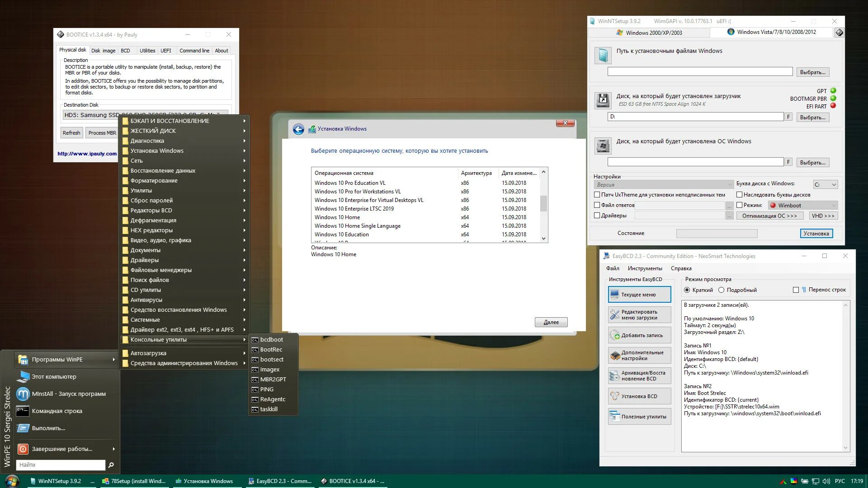The height and width of the screenshot is (488, 868).
Task: Select the Подробный view mode radio button
Action: tap(722, 290)
